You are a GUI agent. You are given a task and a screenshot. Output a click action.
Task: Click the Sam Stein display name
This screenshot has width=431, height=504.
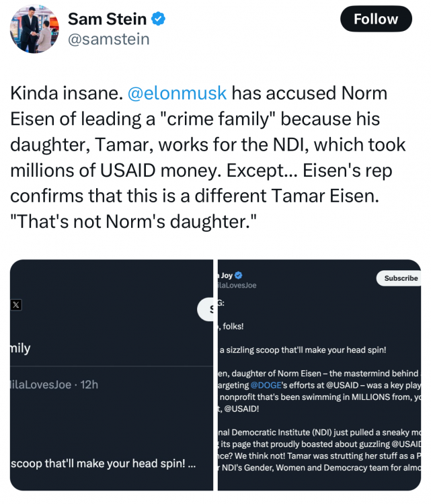[x=107, y=19]
